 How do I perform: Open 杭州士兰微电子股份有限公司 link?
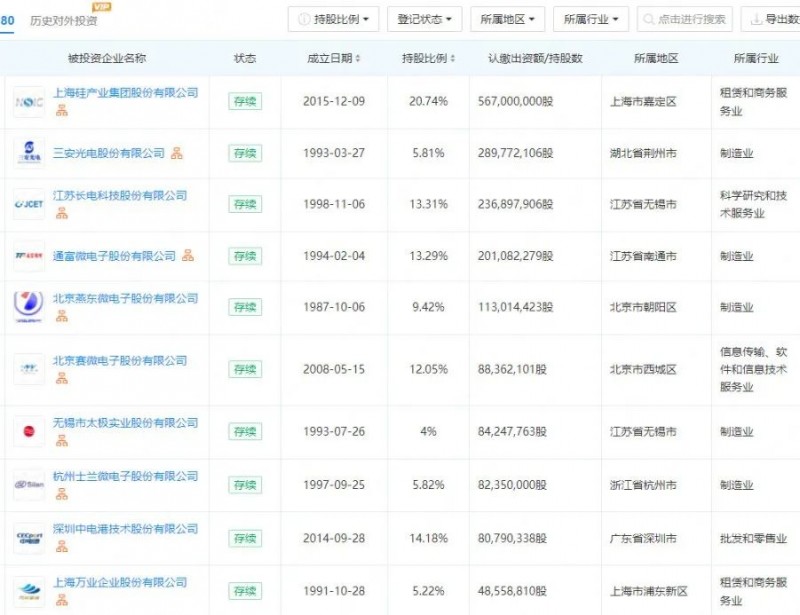[x=126, y=476]
